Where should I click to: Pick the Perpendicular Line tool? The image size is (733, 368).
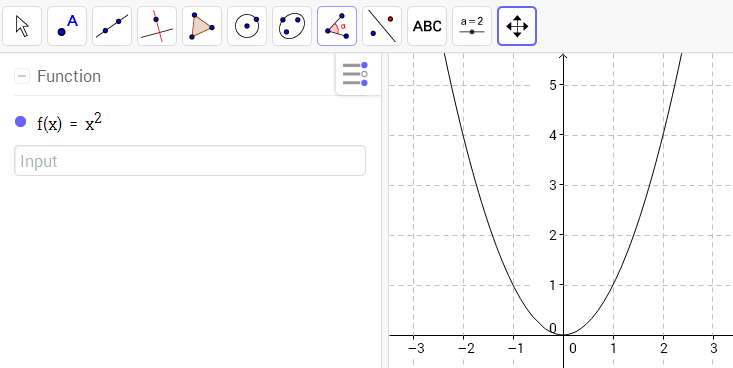pyautogui.click(x=157, y=26)
